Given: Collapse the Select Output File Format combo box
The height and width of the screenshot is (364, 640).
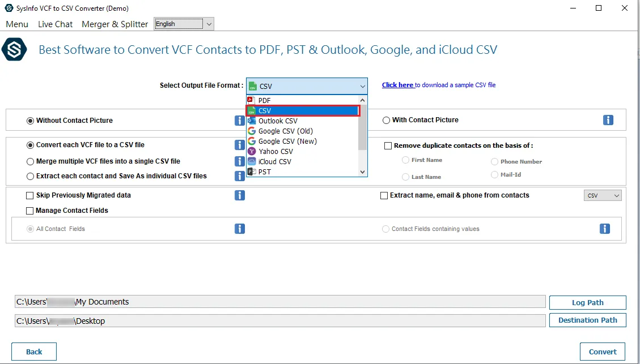Looking at the screenshot, I should pos(362,86).
